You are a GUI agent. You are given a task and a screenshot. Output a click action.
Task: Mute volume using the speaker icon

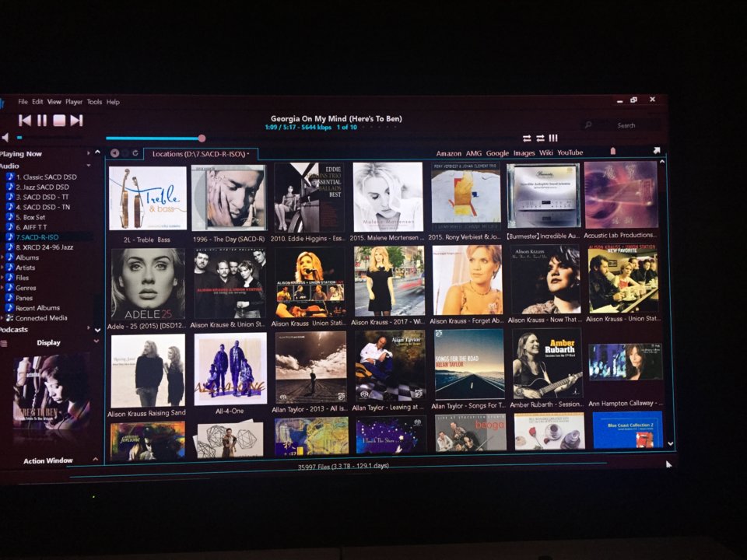click(x=5, y=138)
